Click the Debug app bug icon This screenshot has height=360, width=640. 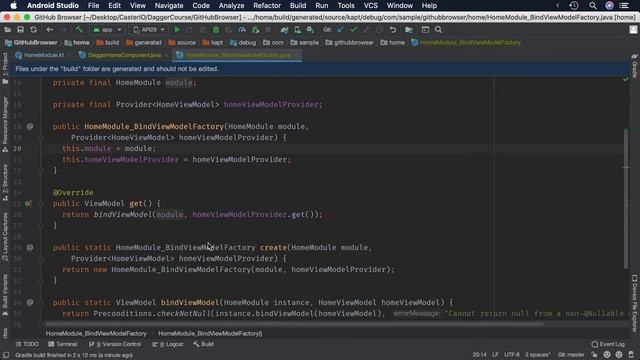[x=216, y=30]
